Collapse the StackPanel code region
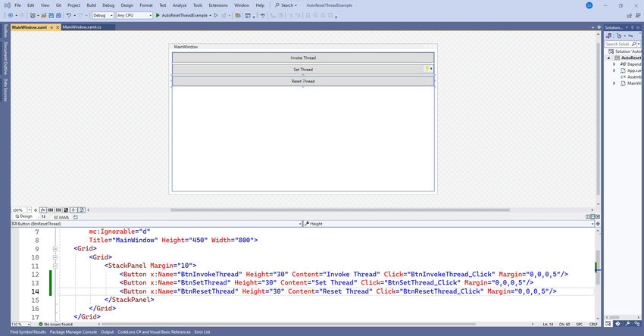This screenshot has width=644, height=336. point(55,266)
